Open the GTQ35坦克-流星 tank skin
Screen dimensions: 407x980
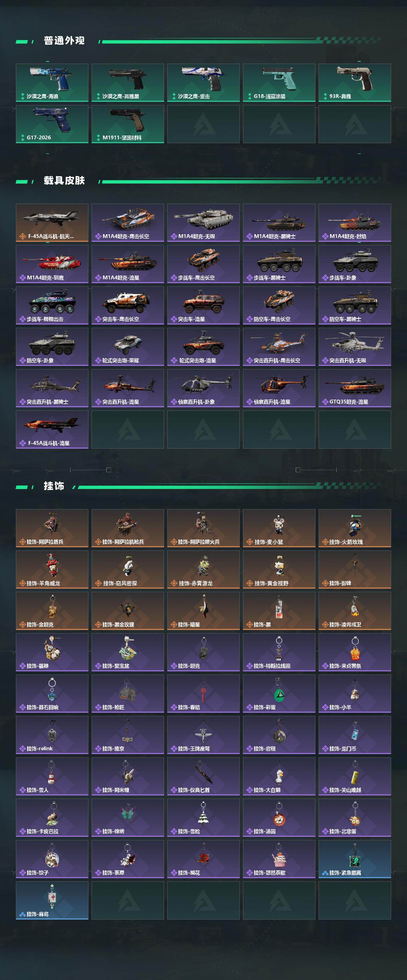click(355, 388)
